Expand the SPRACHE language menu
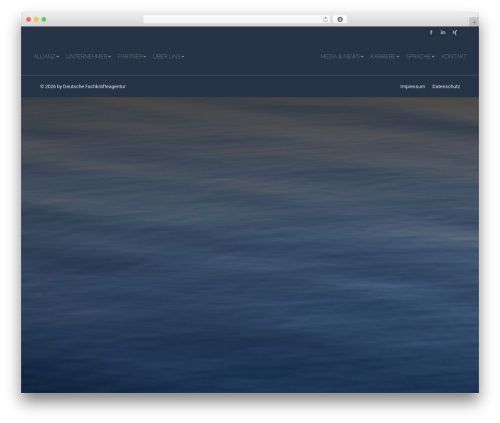This screenshot has height=423, width=500. pos(420,57)
